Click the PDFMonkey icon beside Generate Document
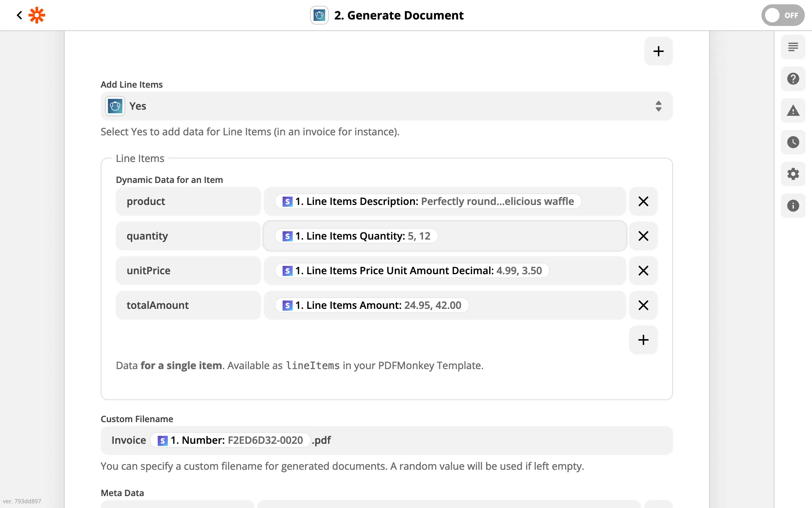The image size is (812, 508). click(x=319, y=15)
